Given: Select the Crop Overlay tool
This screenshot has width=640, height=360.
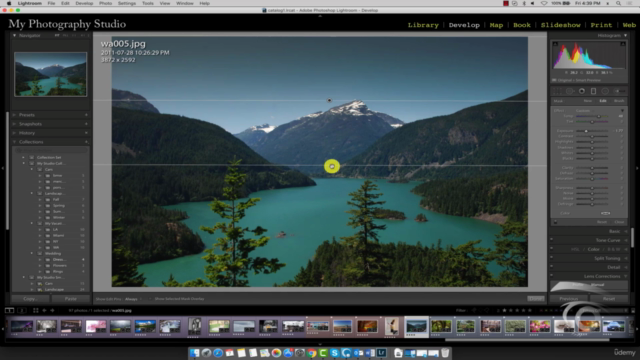Looking at the screenshot, I should pos(558,91).
